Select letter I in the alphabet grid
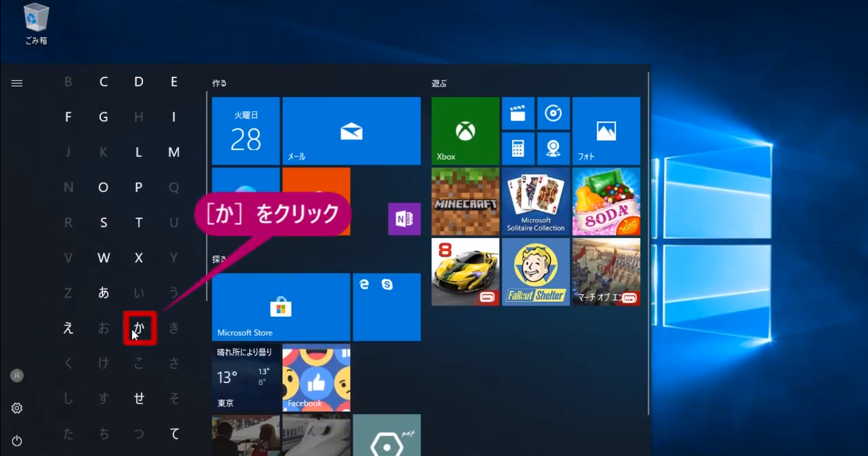 pyautogui.click(x=174, y=117)
